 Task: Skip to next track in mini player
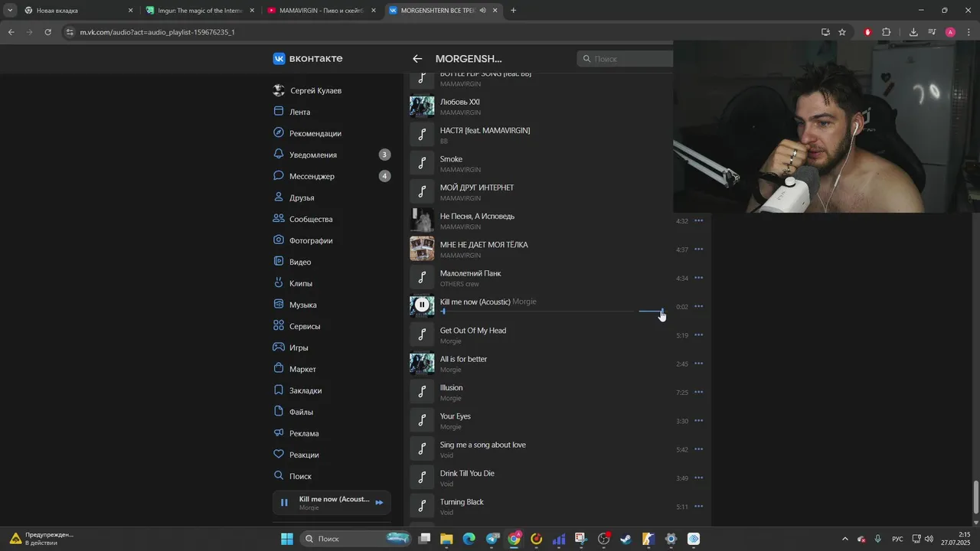coord(379,503)
